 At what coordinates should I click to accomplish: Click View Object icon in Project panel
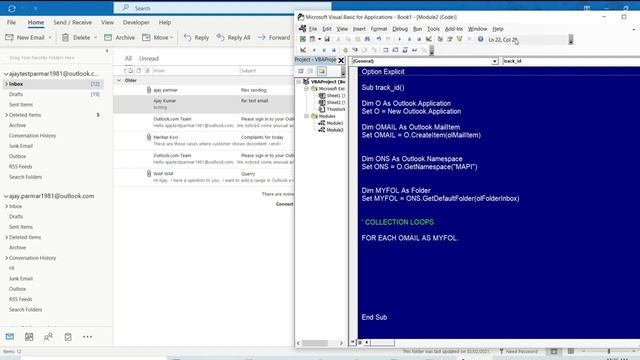(311, 71)
